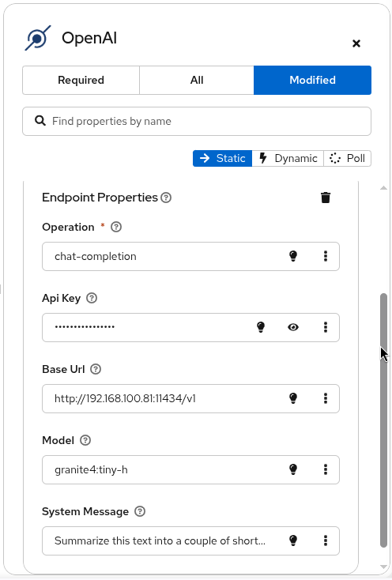Switch to the Required tab
The image size is (392, 580).
[81, 80]
